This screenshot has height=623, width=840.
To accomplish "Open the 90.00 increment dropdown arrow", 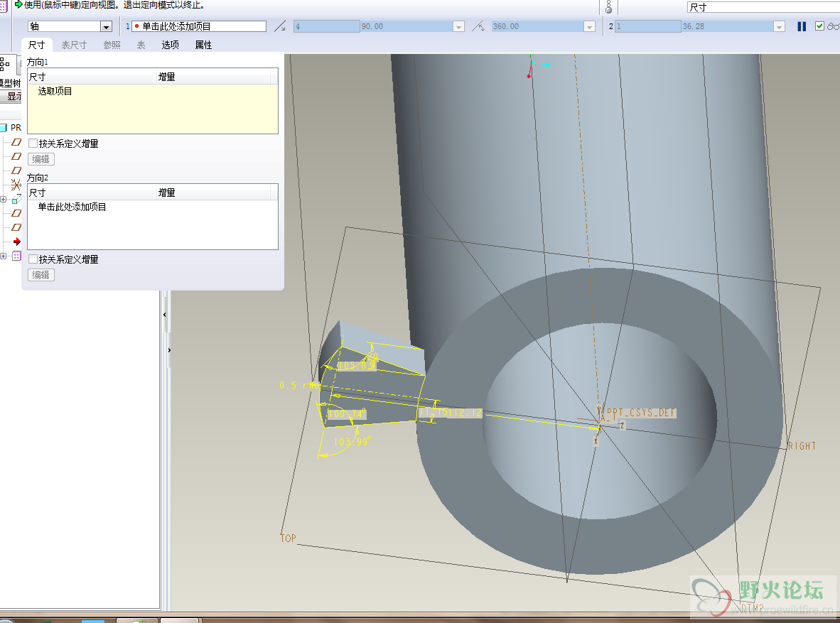I will (458, 26).
